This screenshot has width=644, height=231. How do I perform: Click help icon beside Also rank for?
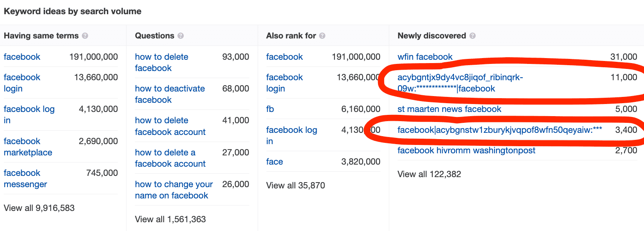322,36
